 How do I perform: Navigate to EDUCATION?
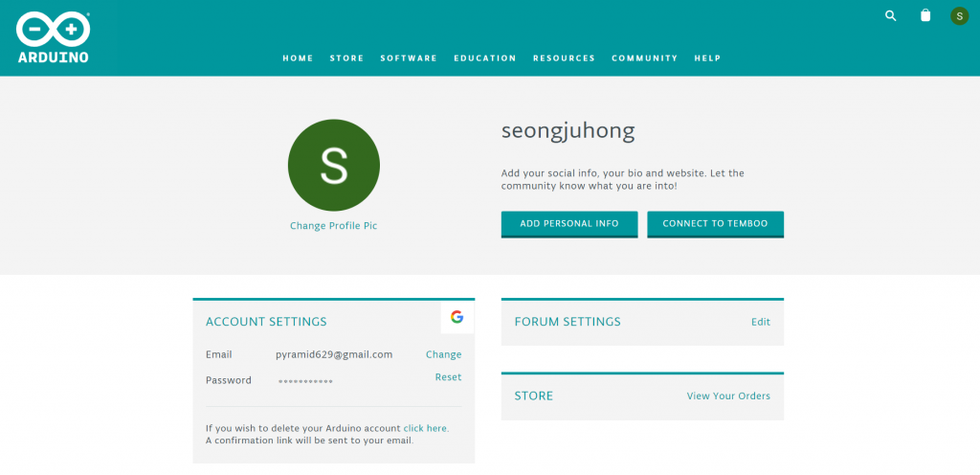pyautogui.click(x=485, y=58)
